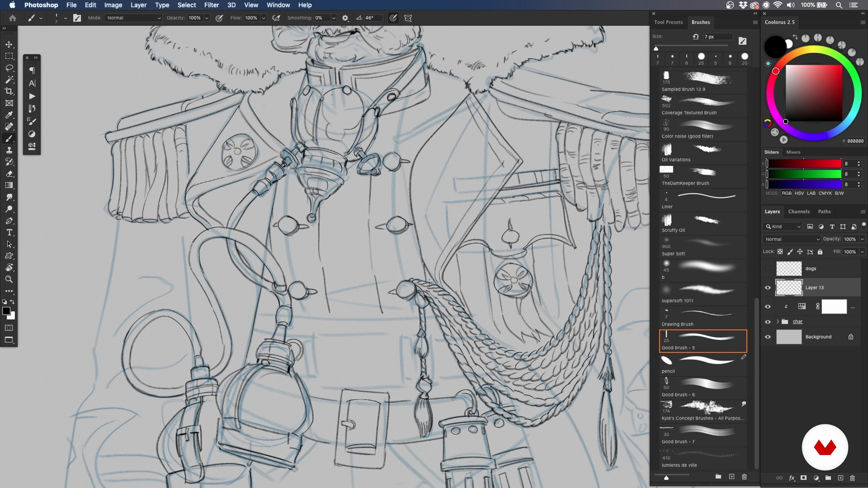Select the Path Selection tool
The width and height of the screenshot is (868, 488).
9,244
